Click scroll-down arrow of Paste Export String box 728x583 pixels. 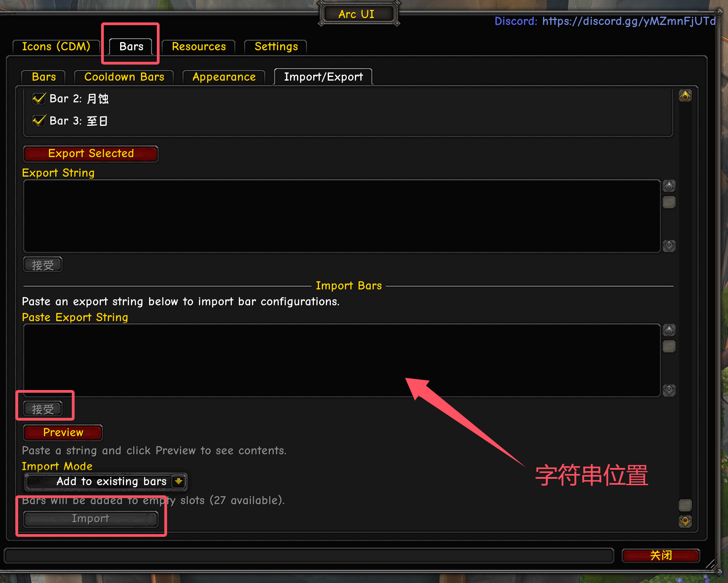[669, 390]
